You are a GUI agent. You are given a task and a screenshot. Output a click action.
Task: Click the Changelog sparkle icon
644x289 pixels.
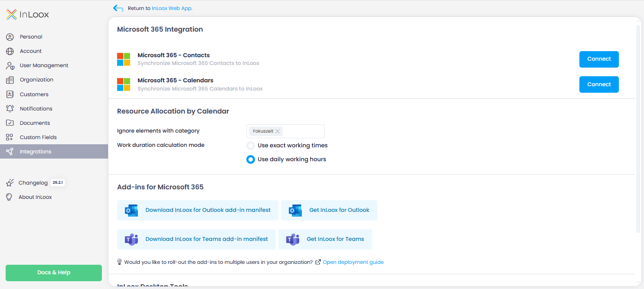click(10, 183)
